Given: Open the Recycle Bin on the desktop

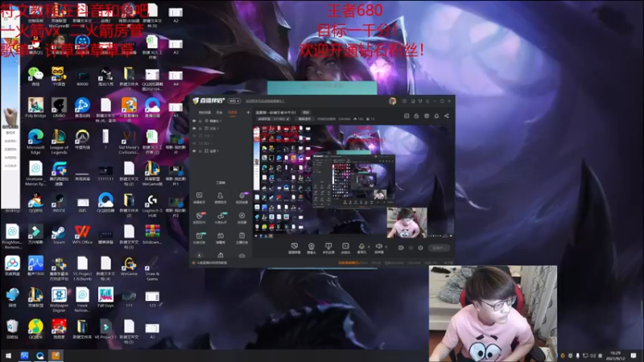Looking at the screenshot, I should tap(12, 329).
